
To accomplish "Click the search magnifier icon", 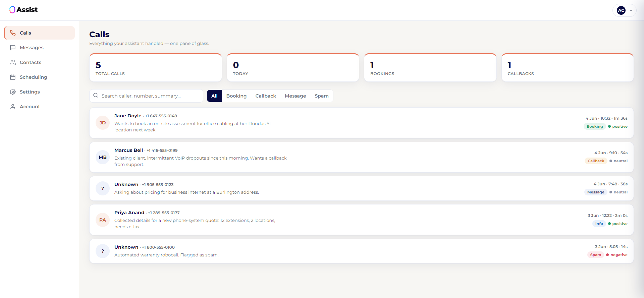I will pyautogui.click(x=96, y=96).
